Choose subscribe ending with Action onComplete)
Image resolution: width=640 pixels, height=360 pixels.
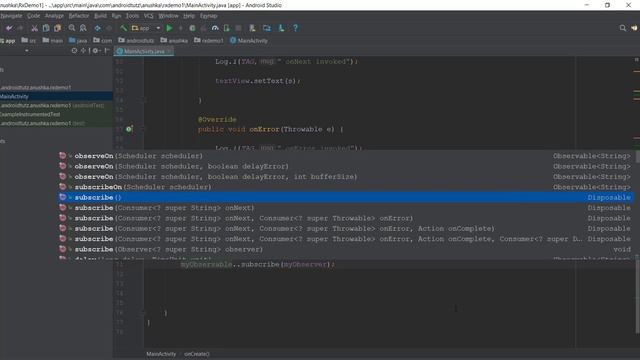tap(345, 229)
